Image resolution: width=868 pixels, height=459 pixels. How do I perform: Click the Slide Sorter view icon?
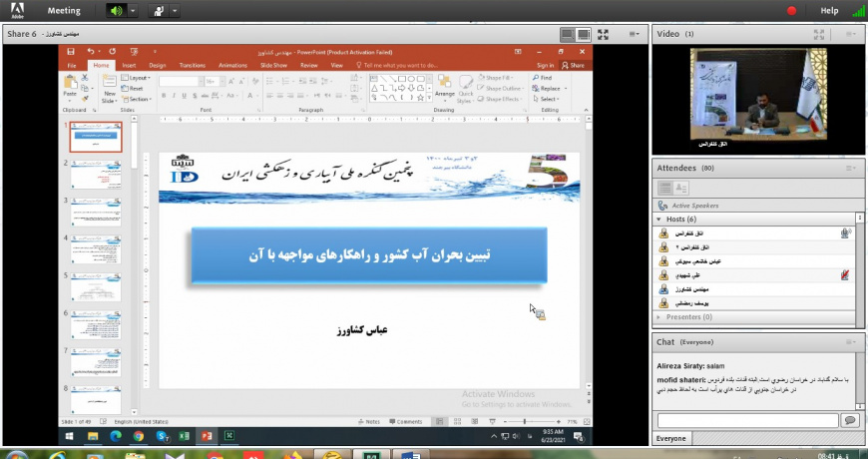point(457,422)
